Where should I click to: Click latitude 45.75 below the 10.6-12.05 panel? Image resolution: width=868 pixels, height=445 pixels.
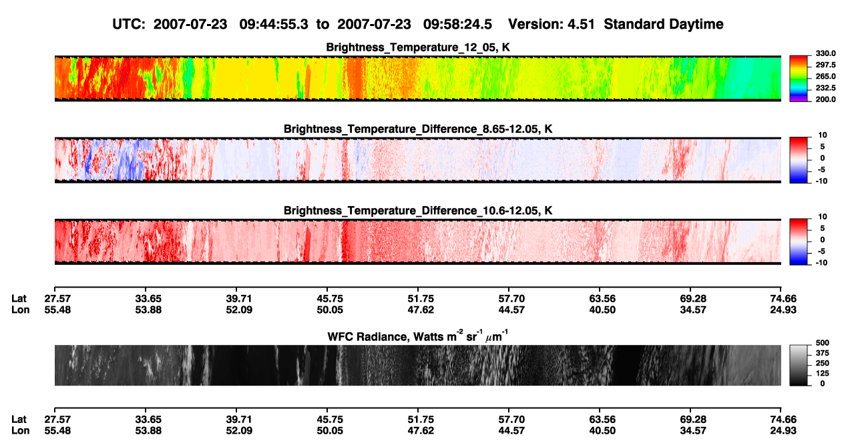pyautogui.click(x=327, y=298)
